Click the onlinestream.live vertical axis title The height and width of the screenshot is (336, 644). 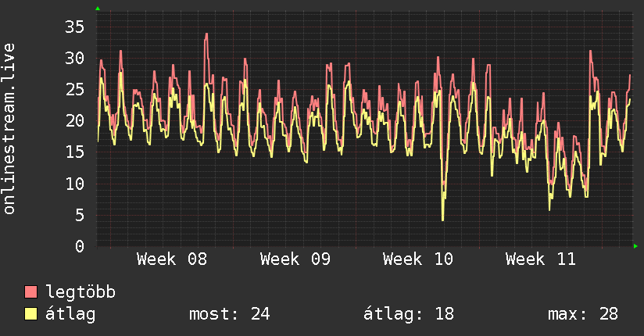tap(9, 129)
